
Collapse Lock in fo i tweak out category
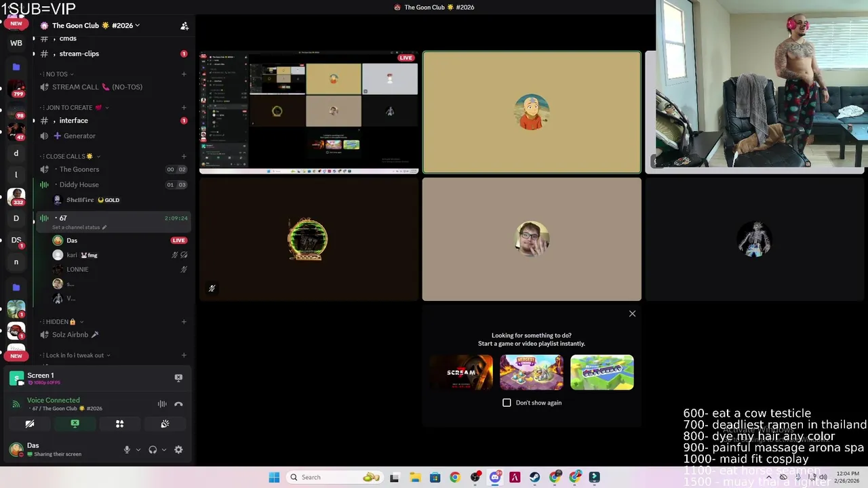click(x=75, y=355)
